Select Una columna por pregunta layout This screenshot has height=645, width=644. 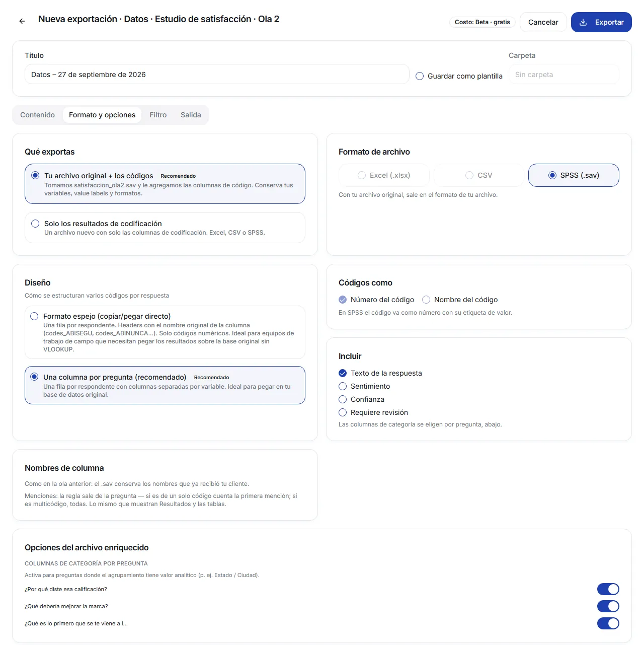click(x=165, y=385)
